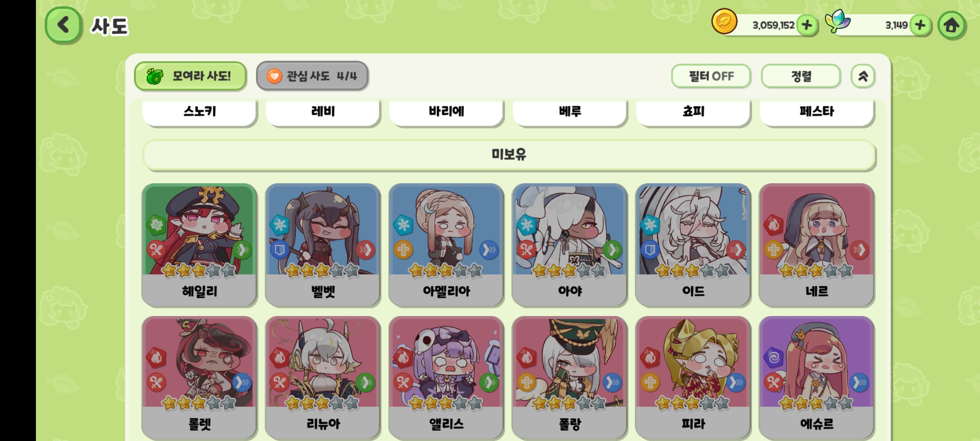The height and width of the screenshot is (441, 980).
Task: Click the crystal leaf currency icon
Action: 837,21
